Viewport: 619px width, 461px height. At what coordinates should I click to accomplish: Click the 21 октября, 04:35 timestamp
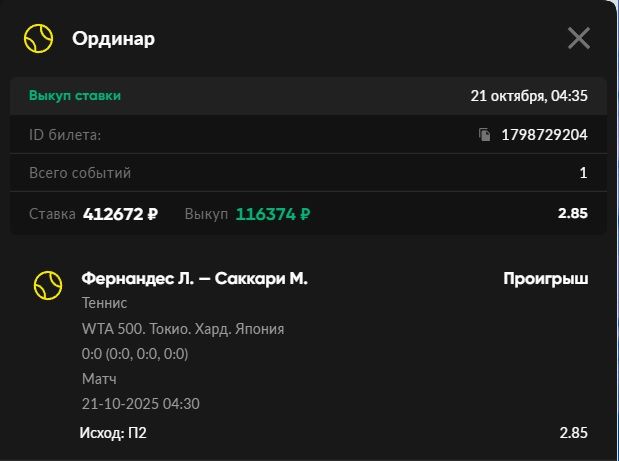click(x=529, y=96)
